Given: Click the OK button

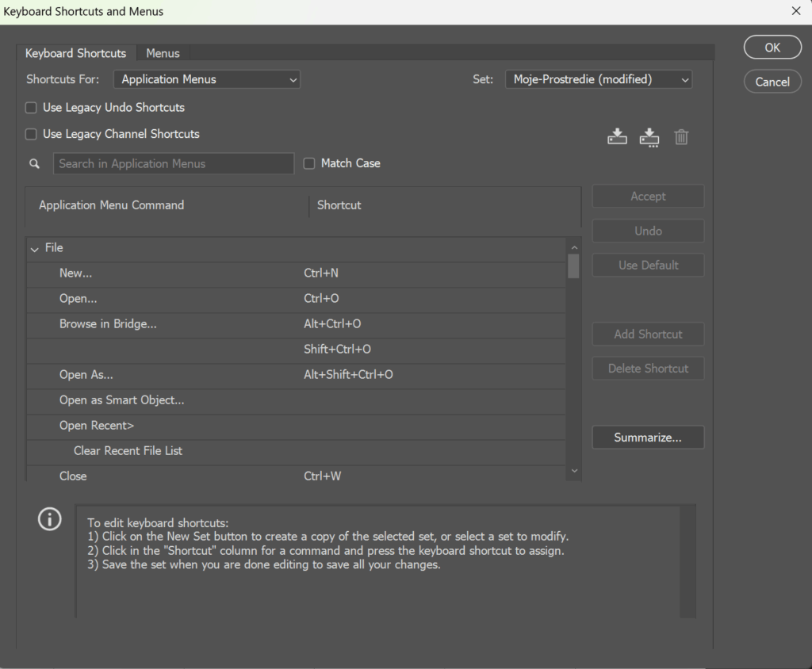Looking at the screenshot, I should point(772,48).
